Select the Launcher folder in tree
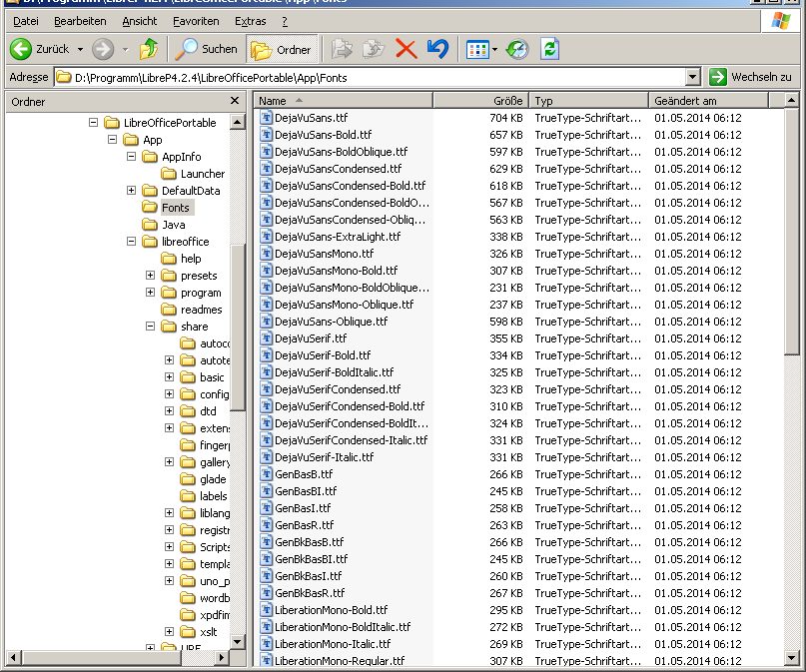 point(203,174)
